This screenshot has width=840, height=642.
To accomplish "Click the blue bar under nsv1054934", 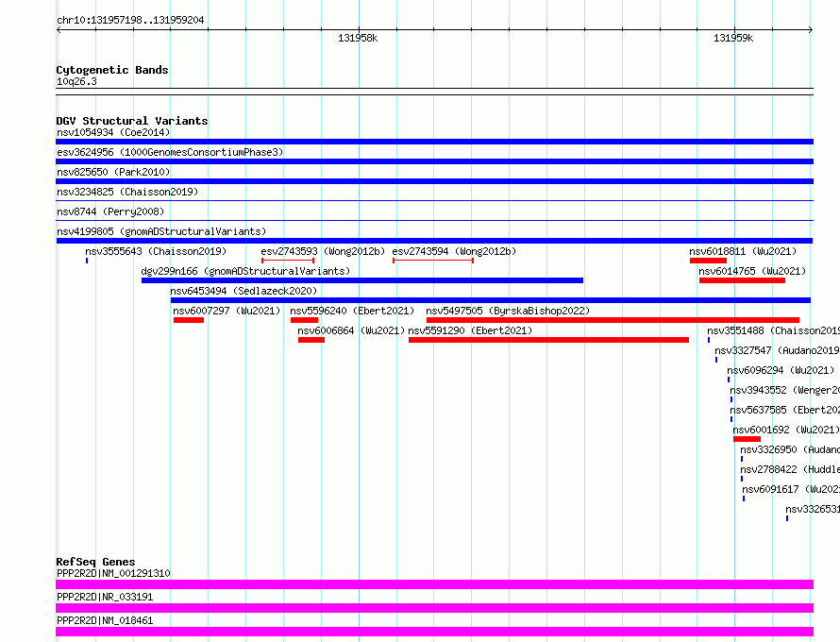I will tap(434, 142).
